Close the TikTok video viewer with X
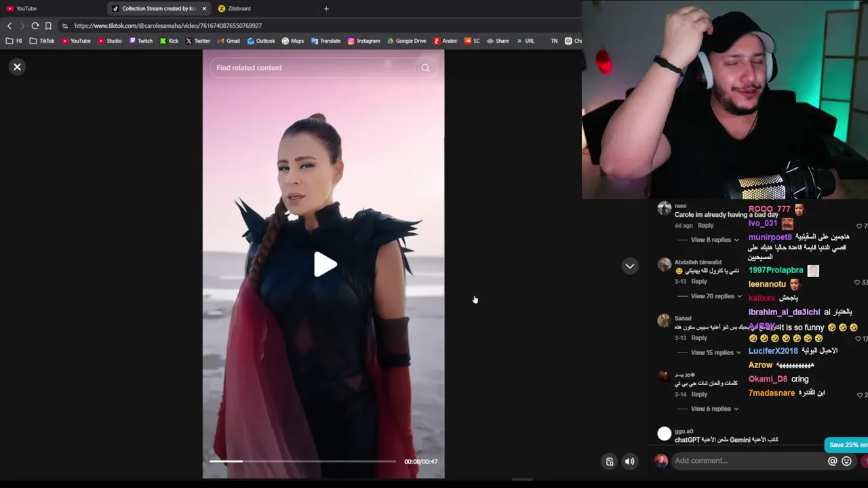The height and width of the screenshot is (488, 868). tap(17, 66)
